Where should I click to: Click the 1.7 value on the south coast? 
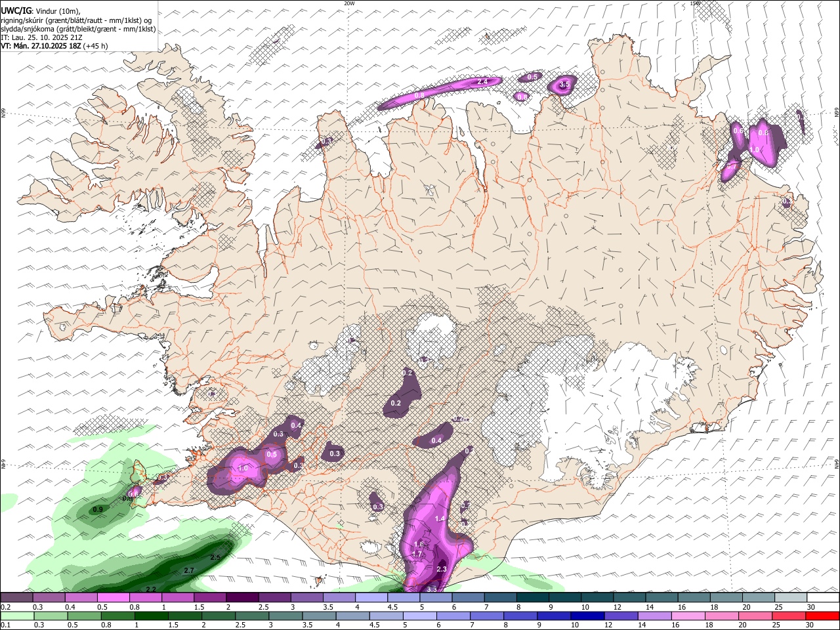pyautogui.click(x=417, y=554)
